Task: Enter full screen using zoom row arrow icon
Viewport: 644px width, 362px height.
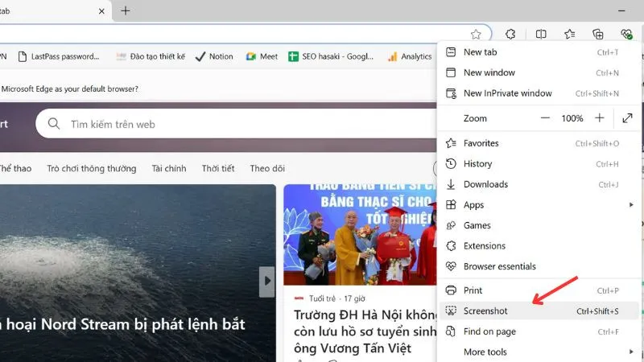Action: pos(627,118)
